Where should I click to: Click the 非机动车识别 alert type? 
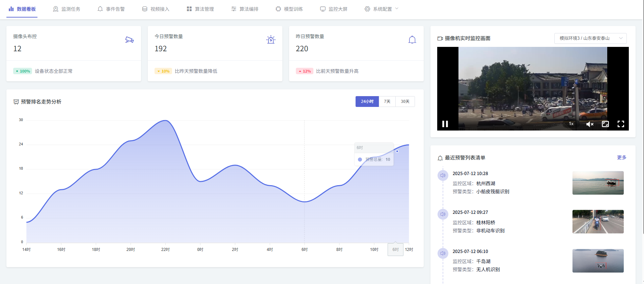point(491,231)
